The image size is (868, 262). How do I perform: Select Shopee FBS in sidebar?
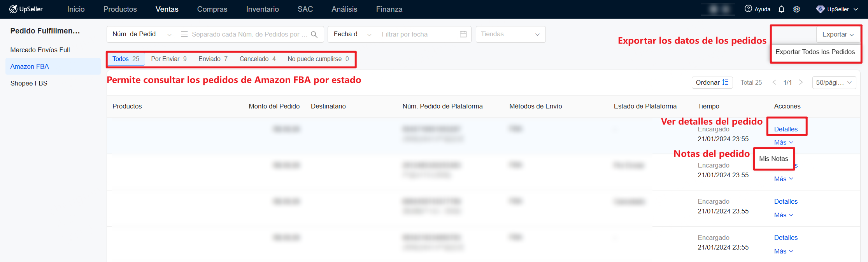tap(53, 83)
